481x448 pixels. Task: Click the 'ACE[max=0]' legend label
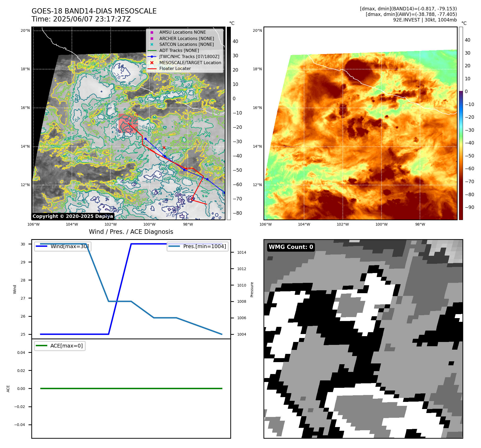tap(67, 346)
